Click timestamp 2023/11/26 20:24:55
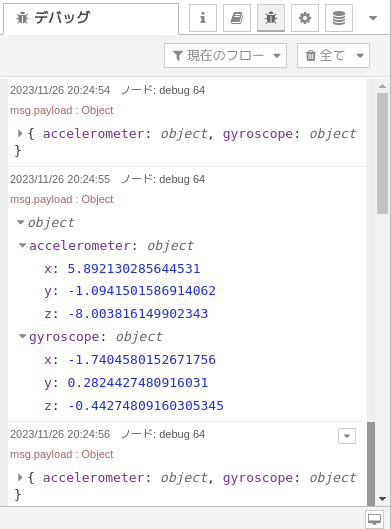The width and height of the screenshot is (391, 529). tap(60, 179)
